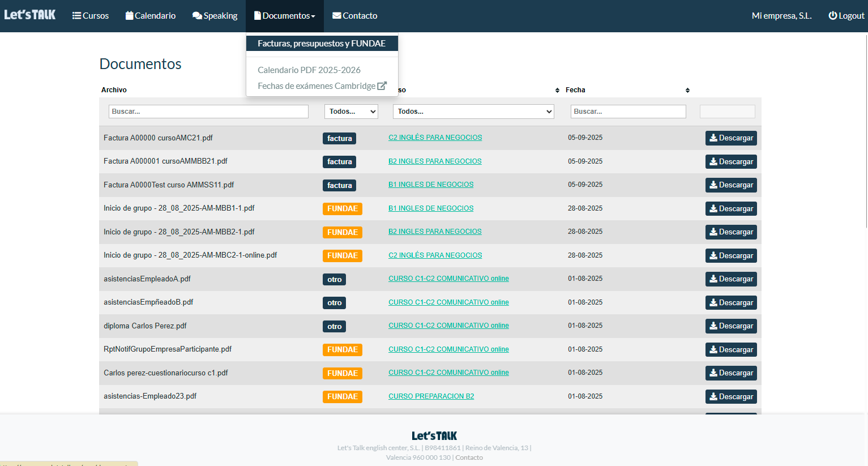The width and height of the screenshot is (868, 466).
Task: Download diploma Carlos Perez.pdf
Action: click(730, 326)
